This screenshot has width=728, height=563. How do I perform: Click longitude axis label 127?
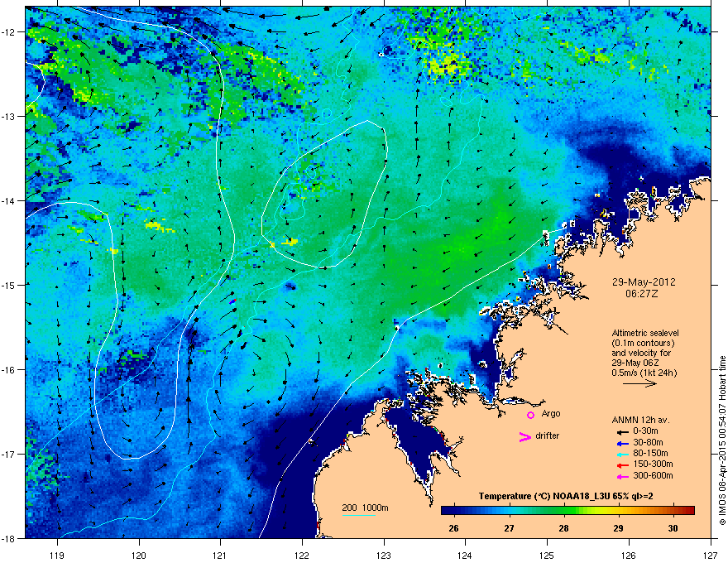pos(711,555)
